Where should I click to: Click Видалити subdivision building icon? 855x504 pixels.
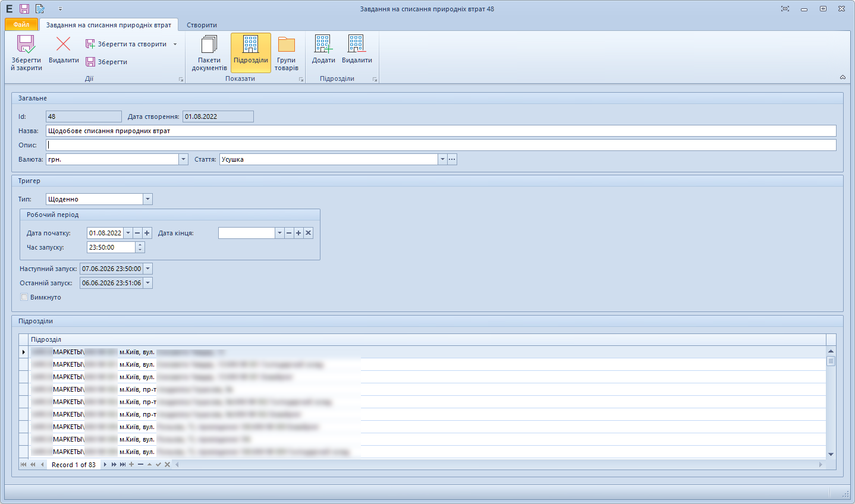pos(357,49)
